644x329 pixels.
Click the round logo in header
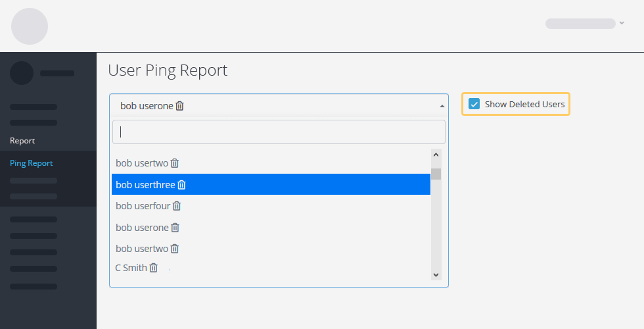click(30, 26)
